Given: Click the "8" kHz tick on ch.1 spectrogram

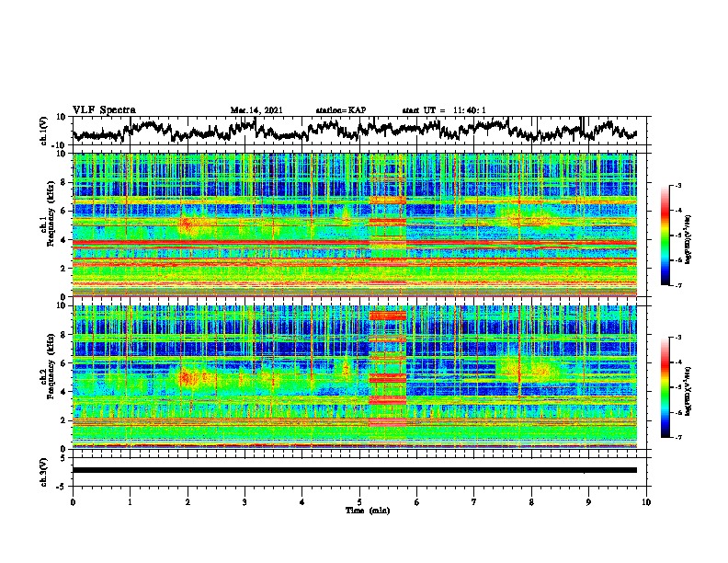Looking at the screenshot, I should click(64, 182).
